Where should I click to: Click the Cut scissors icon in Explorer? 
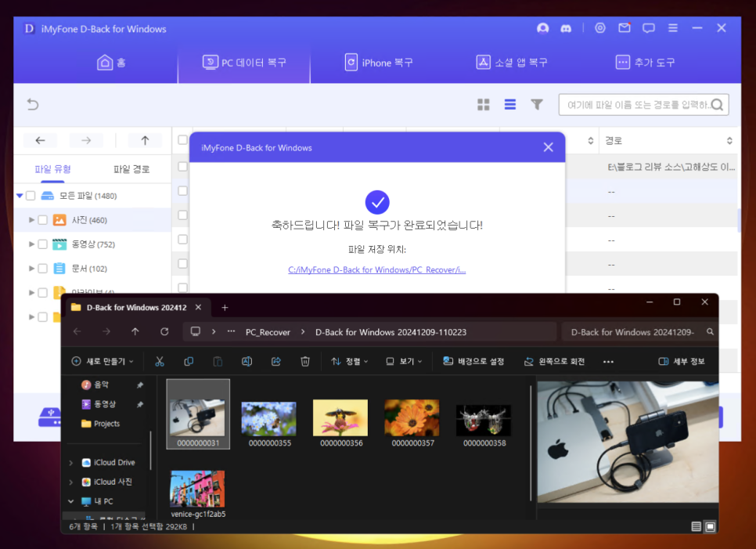[160, 361]
